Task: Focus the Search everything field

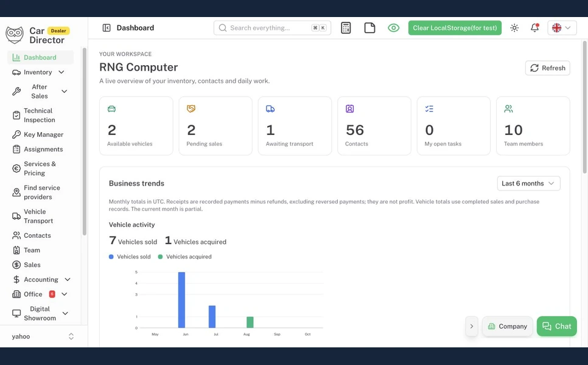Action: pyautogui.click(x=272, y=28)
